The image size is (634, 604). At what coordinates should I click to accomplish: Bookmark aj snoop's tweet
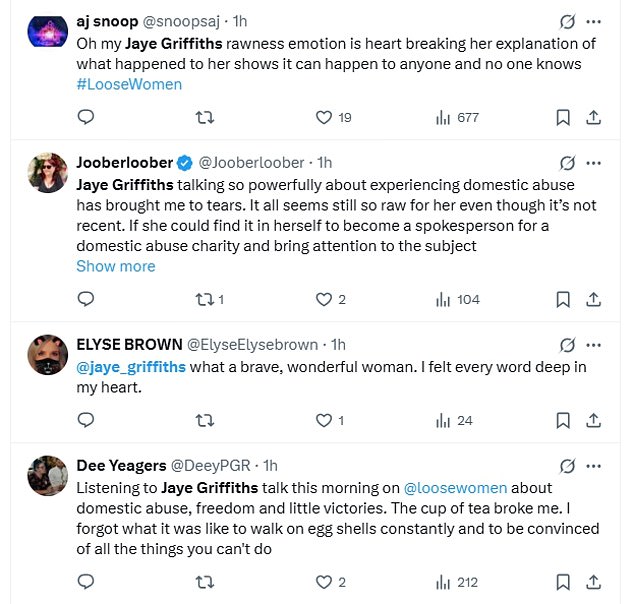coord(563,118)
